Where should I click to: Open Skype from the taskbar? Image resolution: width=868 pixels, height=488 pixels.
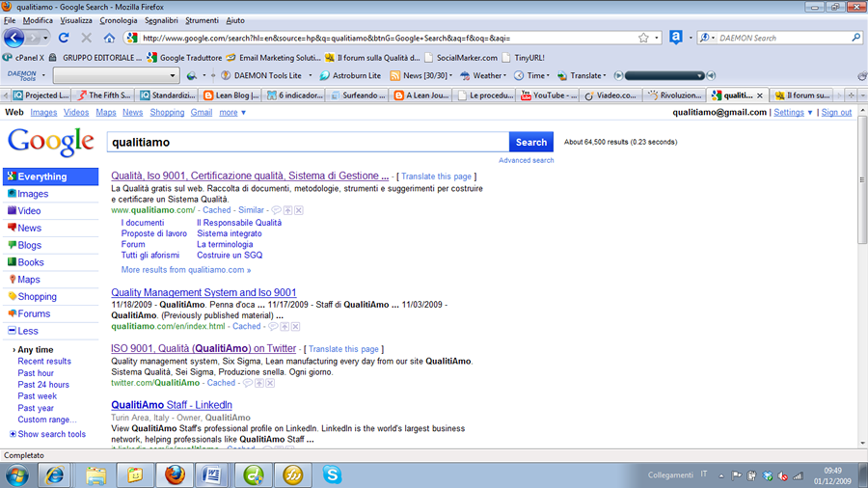tap(332, 475)
